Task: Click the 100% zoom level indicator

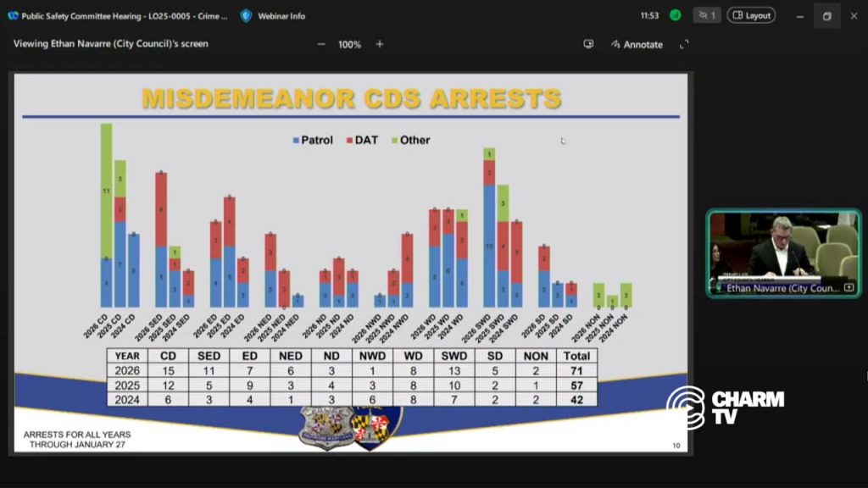Action: [350, 44]
